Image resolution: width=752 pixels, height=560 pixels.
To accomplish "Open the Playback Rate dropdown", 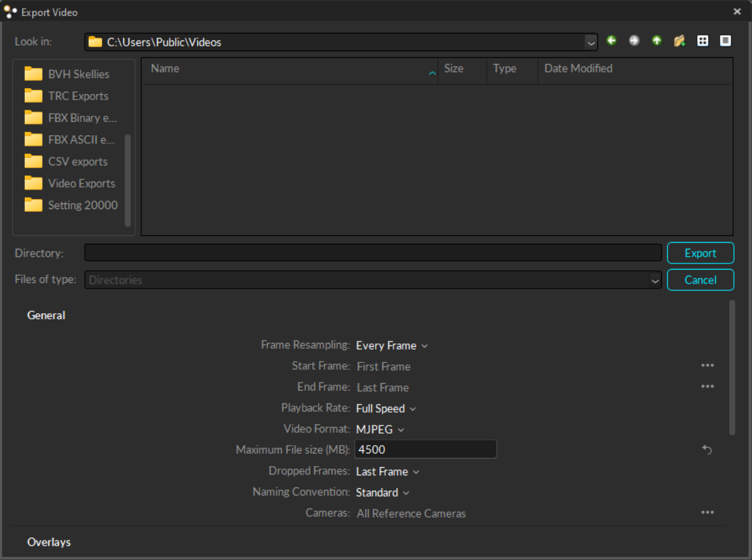I will point(385,409).
